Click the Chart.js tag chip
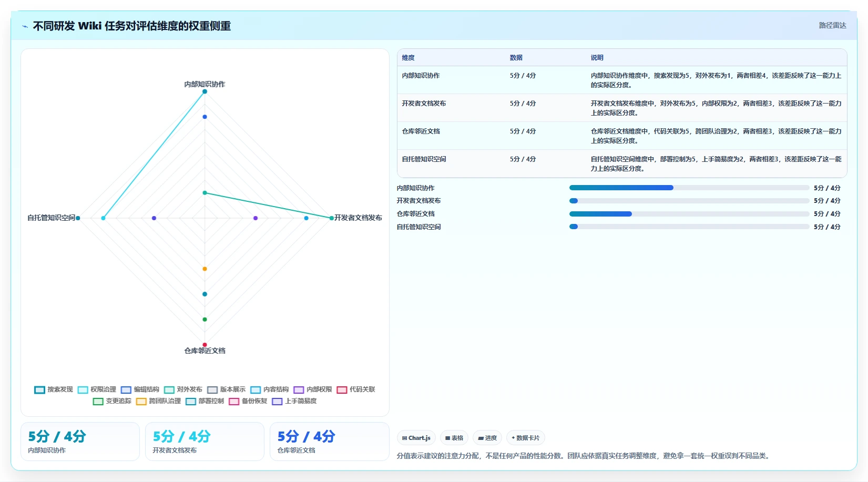 tap(416, 438)
